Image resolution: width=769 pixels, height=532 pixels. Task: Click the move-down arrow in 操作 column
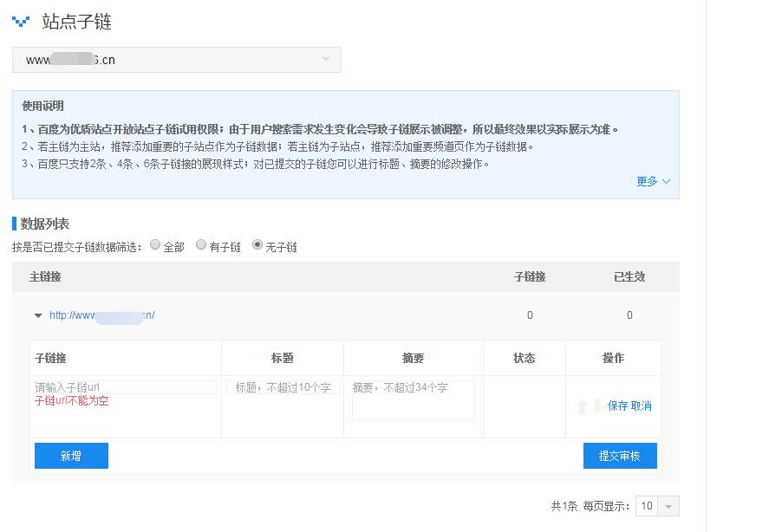(x=596, y=406)
